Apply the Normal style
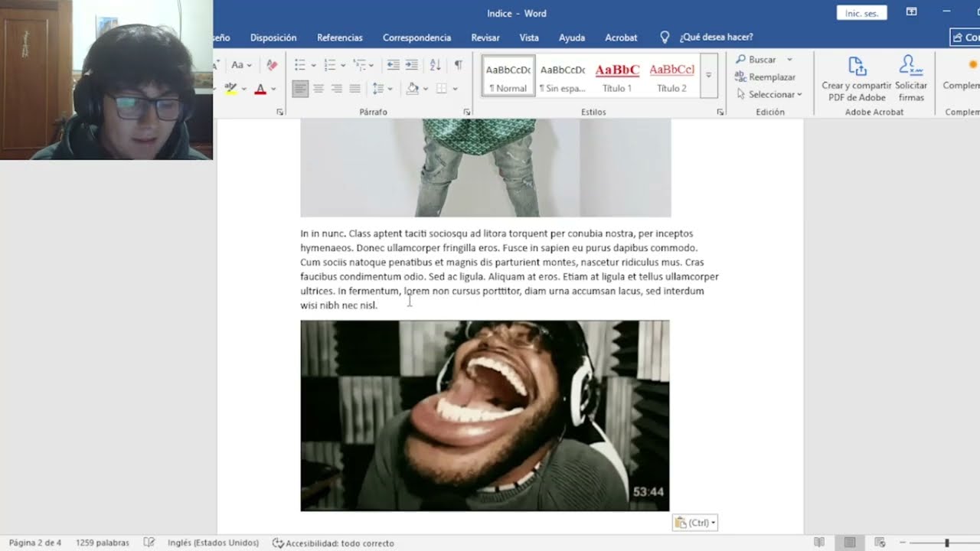980x551 pixels. (x=508, y=77)
